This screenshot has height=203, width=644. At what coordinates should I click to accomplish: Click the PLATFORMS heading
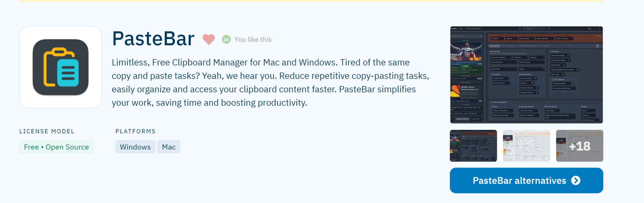[x=136, y=131]
